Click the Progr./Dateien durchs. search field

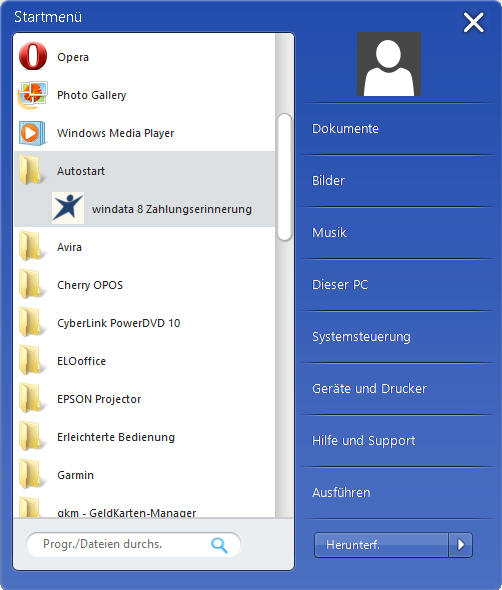click(x=134, y=544)
